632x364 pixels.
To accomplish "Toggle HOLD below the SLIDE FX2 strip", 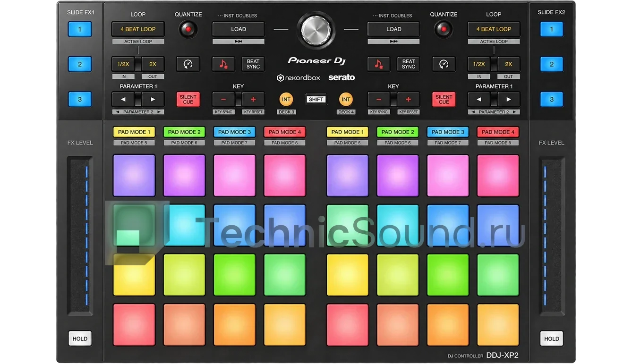I will (x=552, y=339).
